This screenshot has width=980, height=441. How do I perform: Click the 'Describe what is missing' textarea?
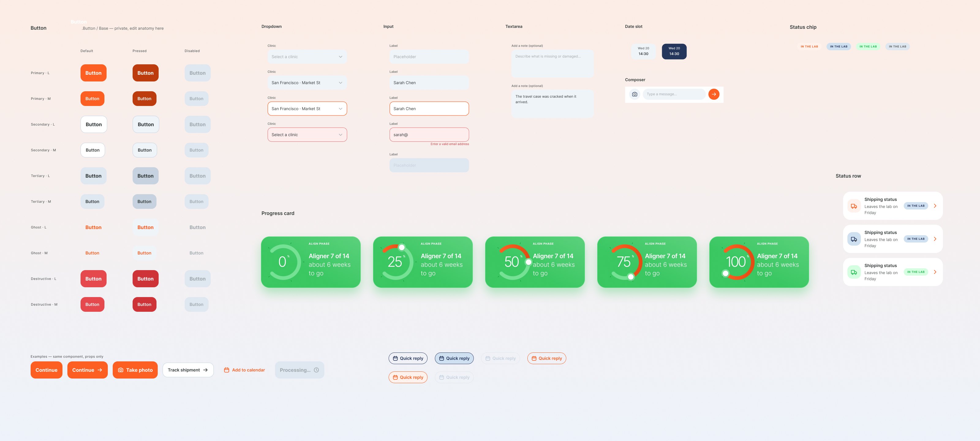[x=552, y=63]
